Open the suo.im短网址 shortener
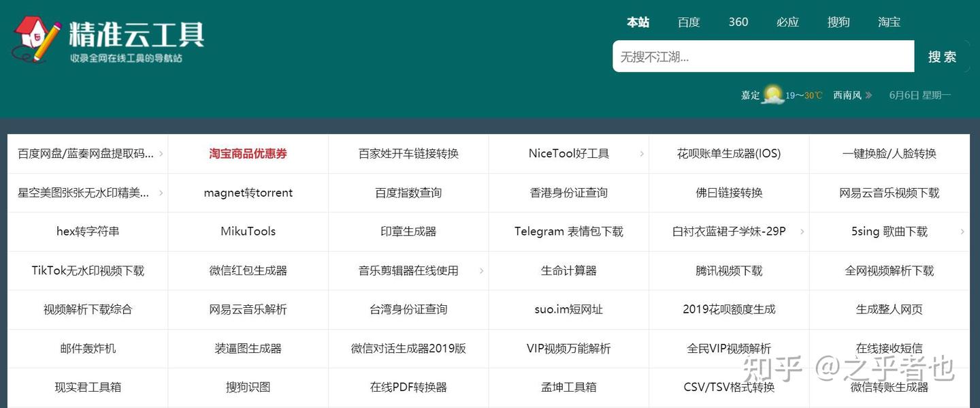 (568, 309)
